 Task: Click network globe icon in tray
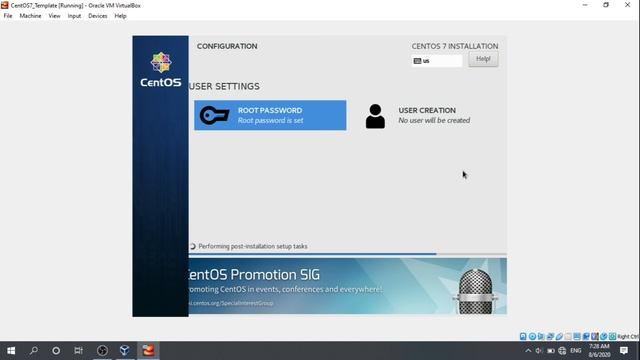coord(562,351)
